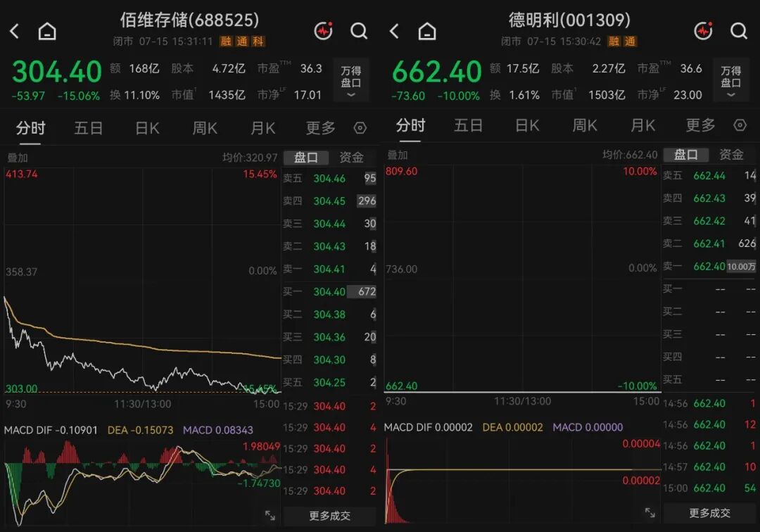Viewport: 760px width, 532px height.
Task: Click 佰维存储 MACD indicator chart
Action: (142, 483)
